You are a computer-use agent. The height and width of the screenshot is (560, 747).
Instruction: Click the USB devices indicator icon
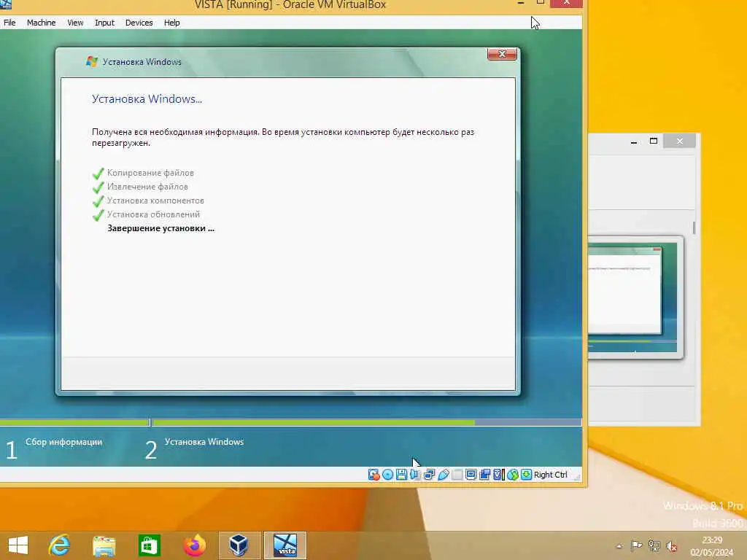point(443,474)
